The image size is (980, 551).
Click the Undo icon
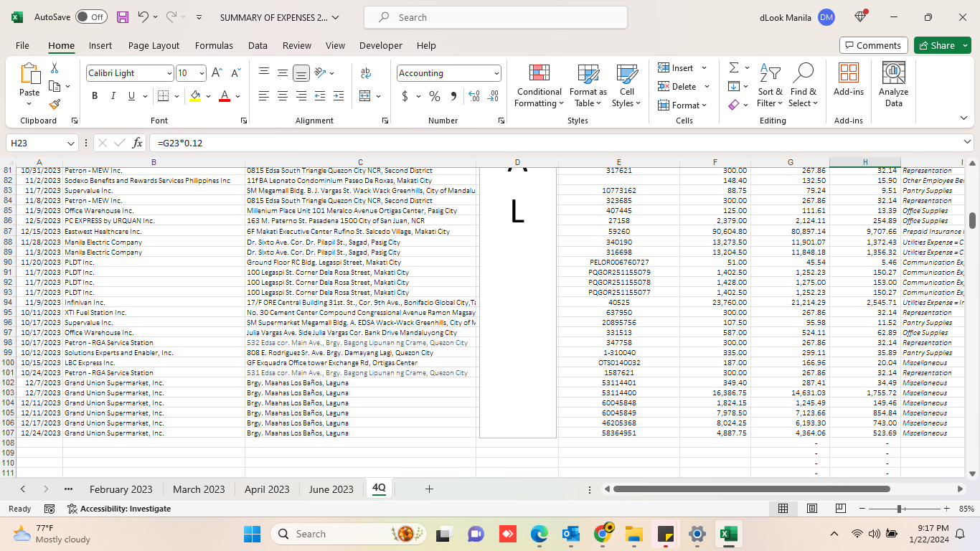(143, 17)
